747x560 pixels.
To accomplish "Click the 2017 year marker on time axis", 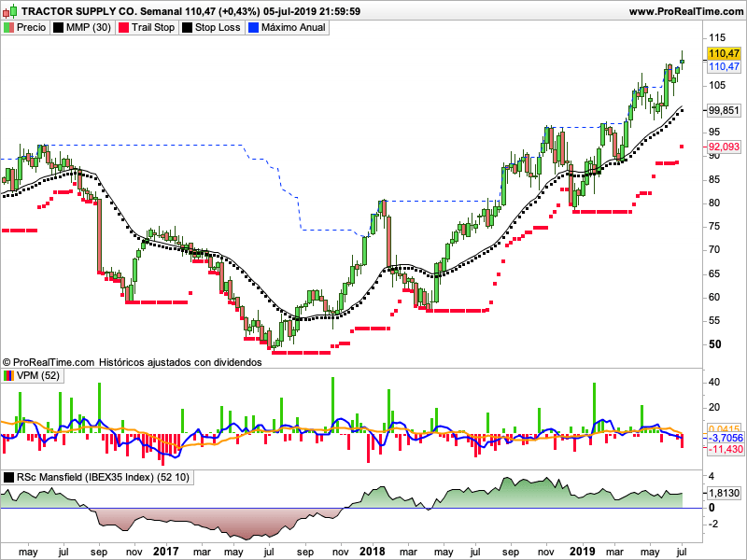I will [x=165, y=552].
